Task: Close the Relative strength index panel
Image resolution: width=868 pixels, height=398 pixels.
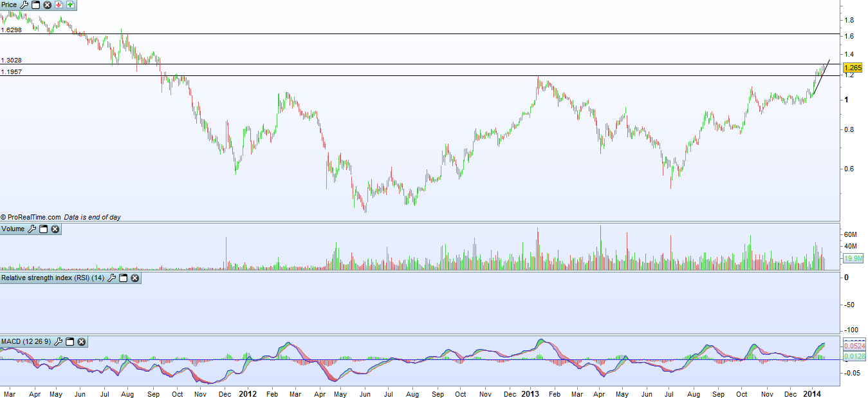Action: coord(134,278)
